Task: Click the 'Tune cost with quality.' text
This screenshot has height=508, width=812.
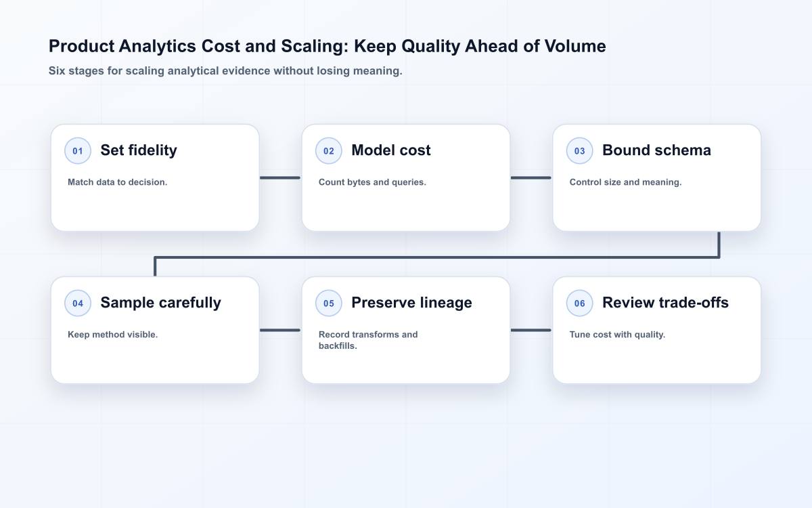Action: 617,335
